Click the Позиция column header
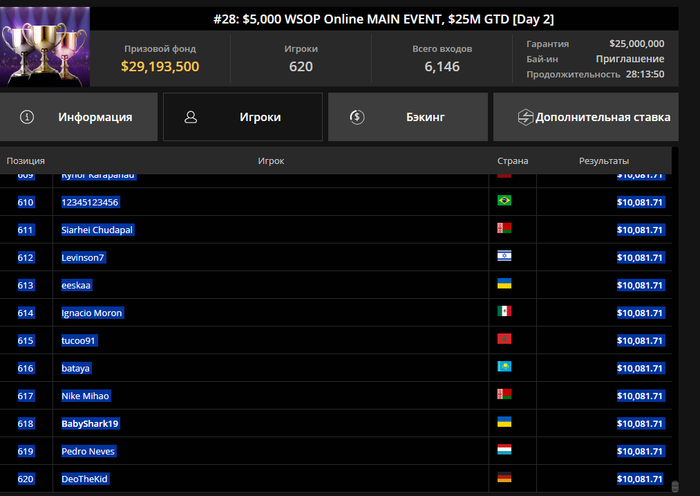This screenshot has height=496, width=700. tap(25, 161)
